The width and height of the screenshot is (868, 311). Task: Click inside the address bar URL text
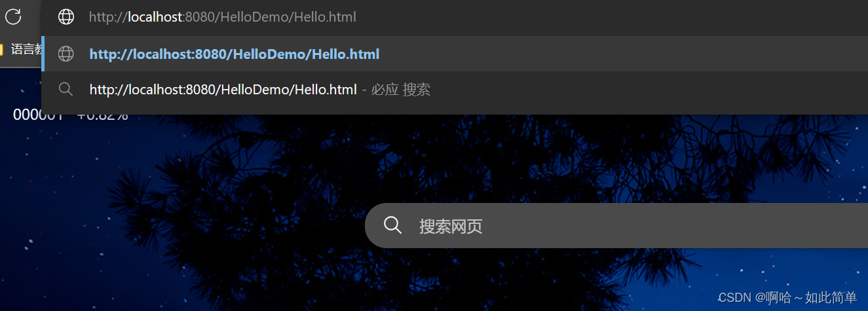point(223,17)
